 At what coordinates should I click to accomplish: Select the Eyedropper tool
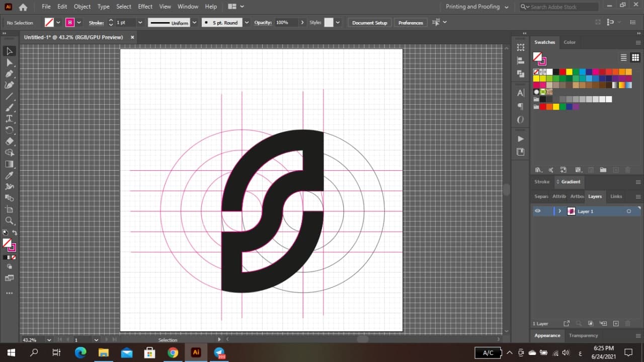coord(9,175)
